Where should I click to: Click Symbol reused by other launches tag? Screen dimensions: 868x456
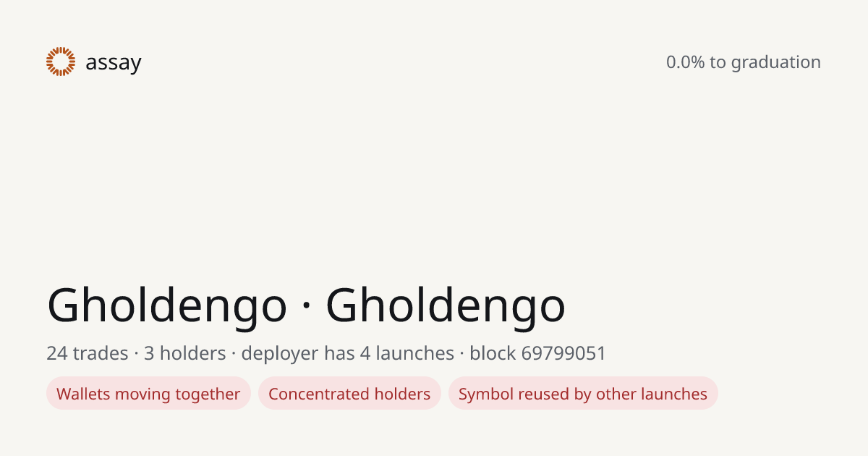point(583,394)
